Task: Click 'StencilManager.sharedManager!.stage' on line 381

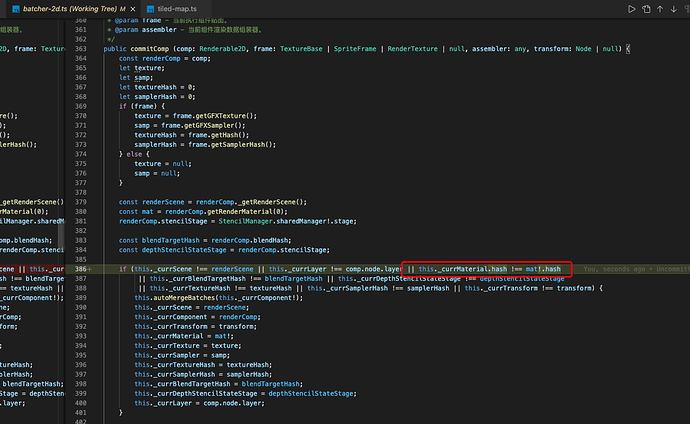Action: tap(287, 221)
